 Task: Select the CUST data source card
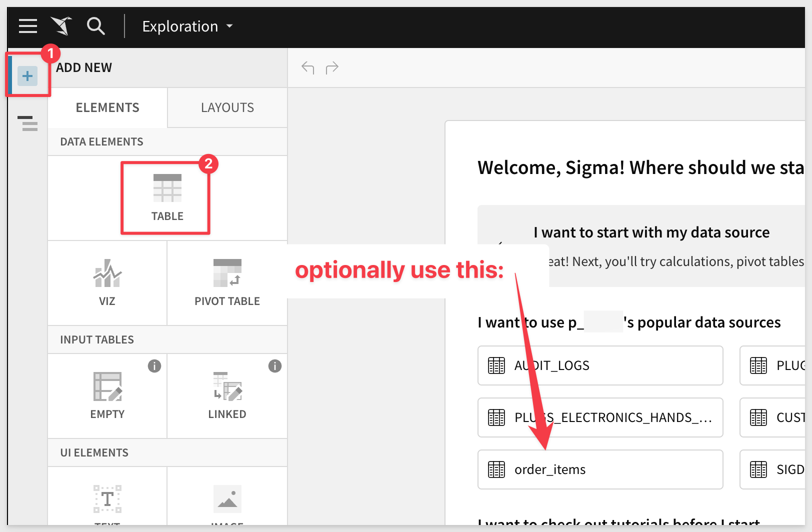(x=772, y=417)
